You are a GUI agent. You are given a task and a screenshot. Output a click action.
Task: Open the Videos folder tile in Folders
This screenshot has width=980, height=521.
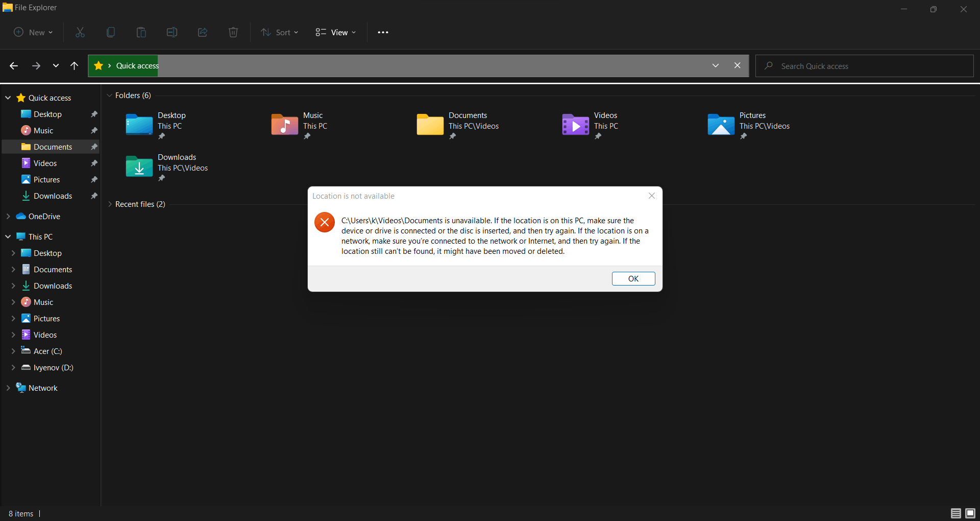pyautogui.click(x=590, y=125)
